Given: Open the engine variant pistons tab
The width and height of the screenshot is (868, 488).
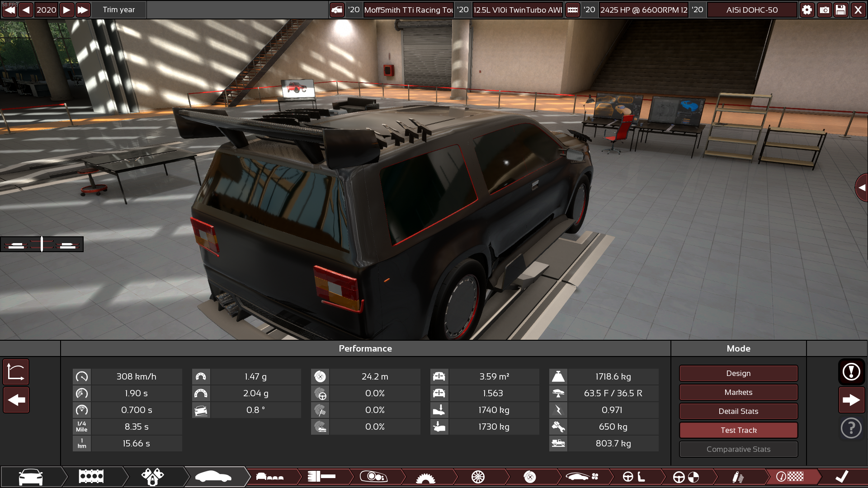Looking at the screenshot, I should [152, 477].
